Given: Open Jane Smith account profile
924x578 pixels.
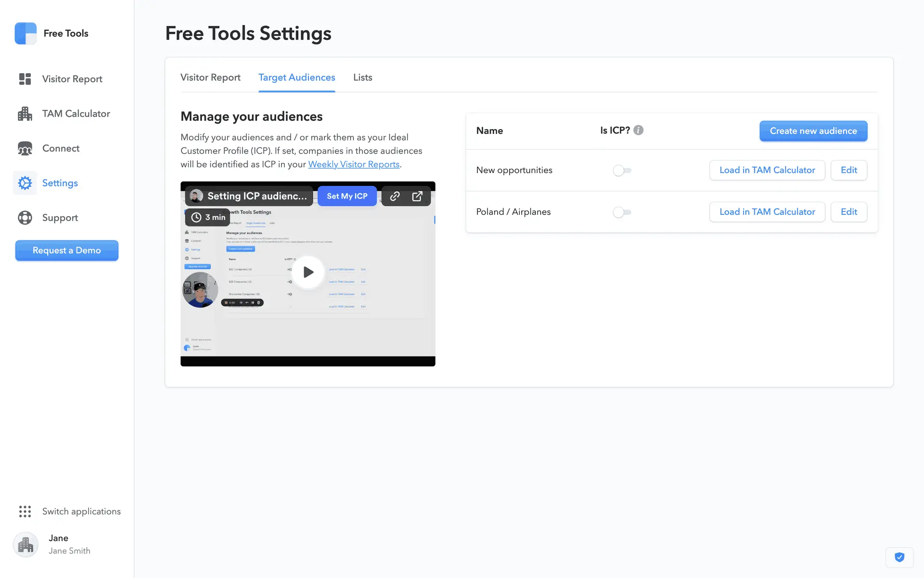Looking at the screenshot, I should 58,544.
